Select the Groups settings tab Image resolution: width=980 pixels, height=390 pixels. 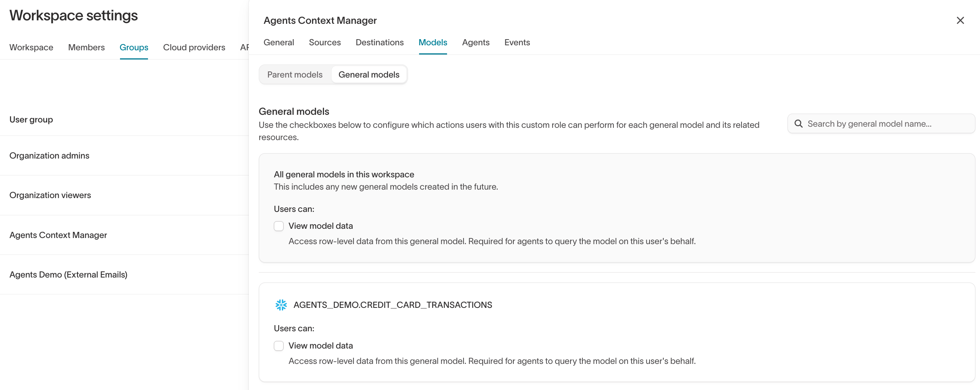(134, 47)
